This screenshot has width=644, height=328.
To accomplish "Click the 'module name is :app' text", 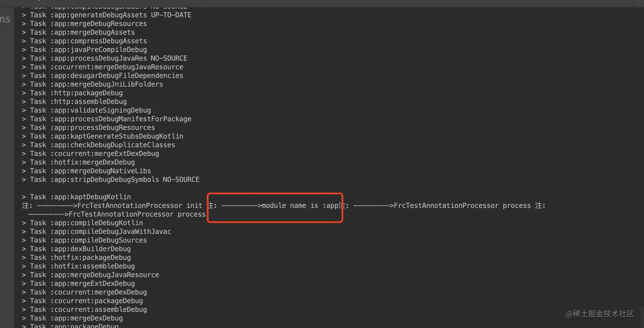I will click(x=300, y=206).
